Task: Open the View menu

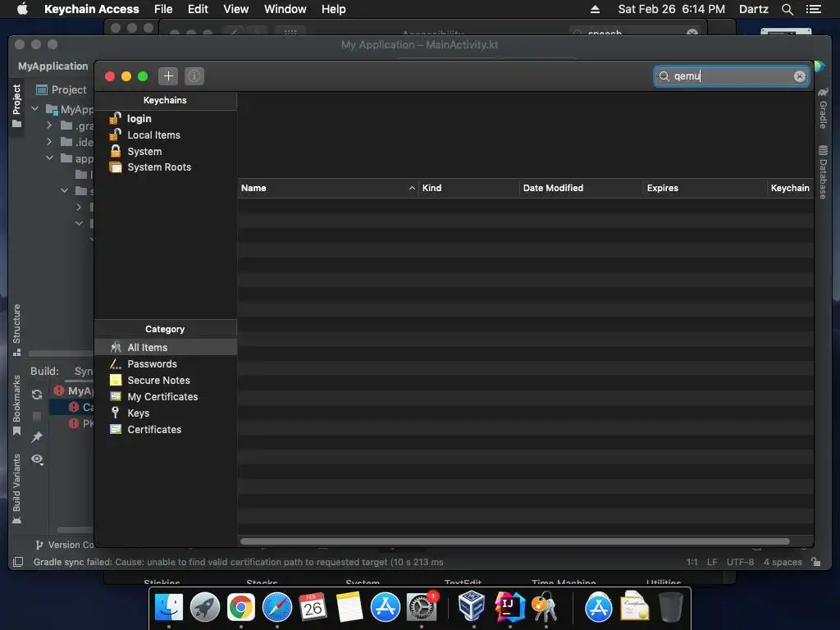Action: pyautogui.click(x=235, y=9)
